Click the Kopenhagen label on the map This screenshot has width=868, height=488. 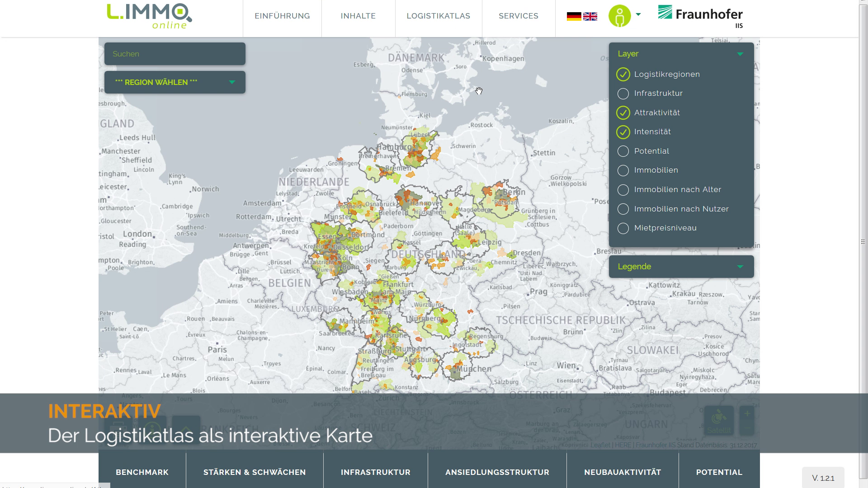pyautogui.click(x=504, y=59)
